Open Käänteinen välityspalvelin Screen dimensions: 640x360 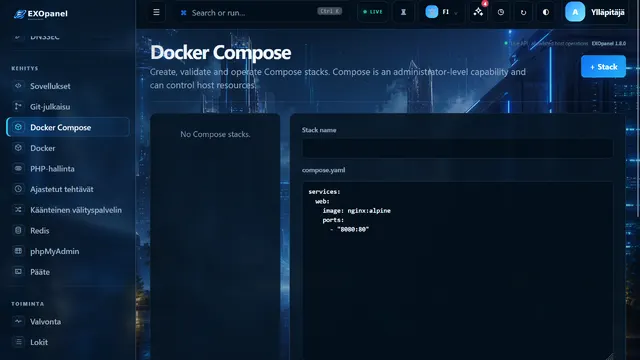[x=68, y=210]
